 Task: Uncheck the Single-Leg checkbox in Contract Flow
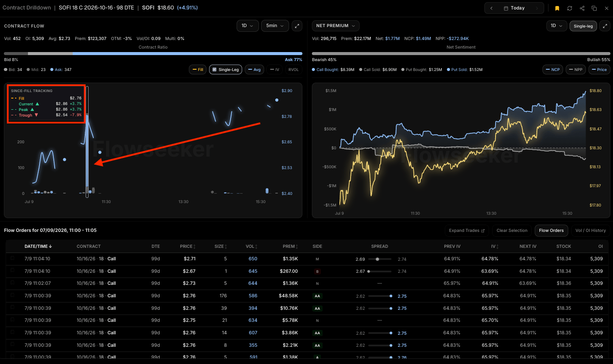[x=215, y=70]
